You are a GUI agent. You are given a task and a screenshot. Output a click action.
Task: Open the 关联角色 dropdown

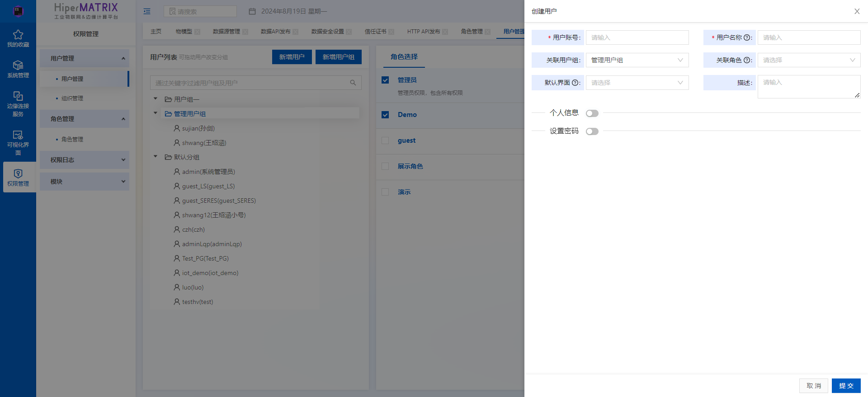[x=809, y=60]
